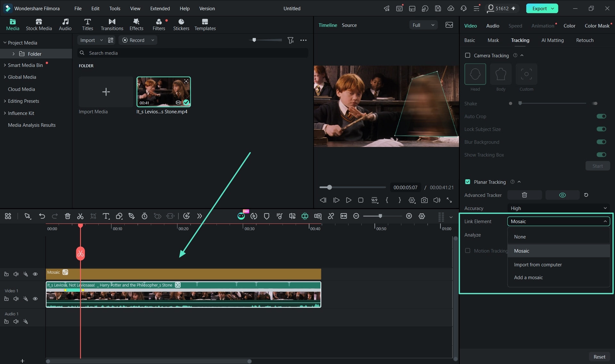Click the Head tracking mode icon
This screenshot has height=364, width=615.
[x=475, y=74]
